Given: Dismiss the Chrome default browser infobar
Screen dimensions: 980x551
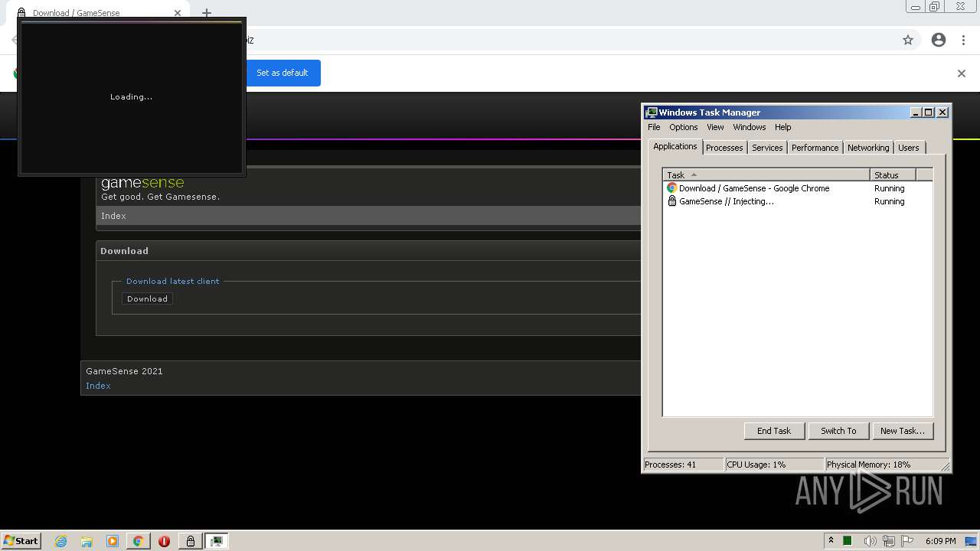Looking at the screenshot, I should pyautogui.click(x=962, y=73).
